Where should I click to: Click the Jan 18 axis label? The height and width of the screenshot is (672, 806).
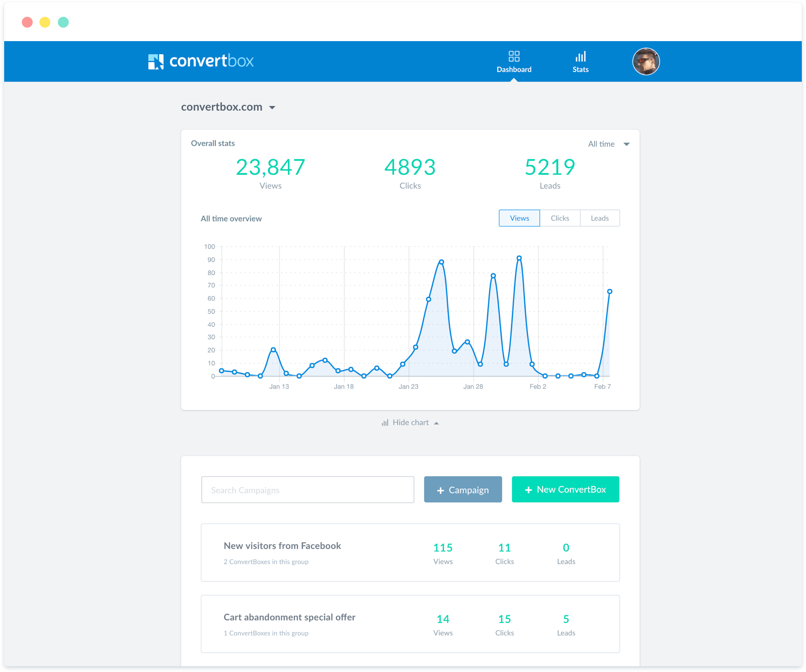[344, 386]
